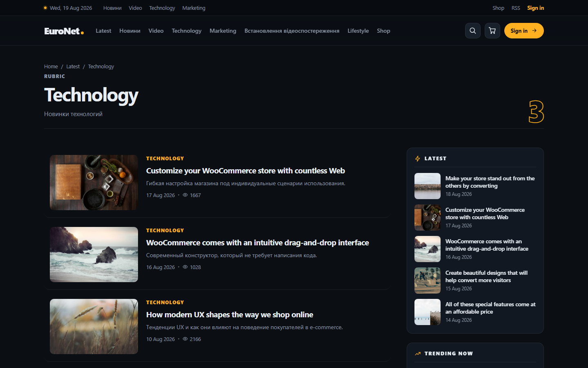The height and width of the screenshot is (368, 588).
Task: Click excerpt 'Тенденции UX' text
Action: (245, 328)
